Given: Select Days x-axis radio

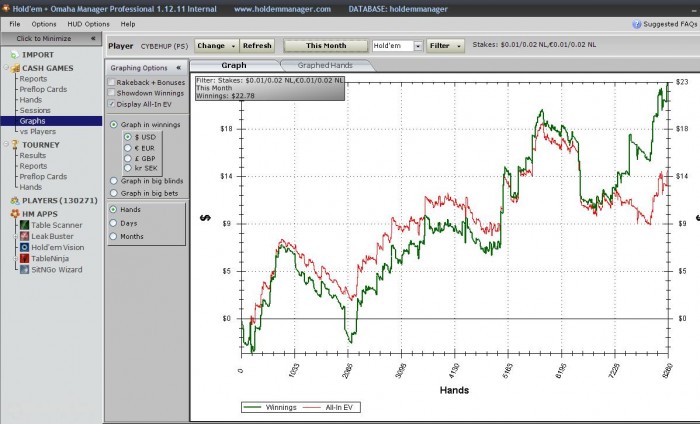Looking at the screenshot, I should (113, 223).
